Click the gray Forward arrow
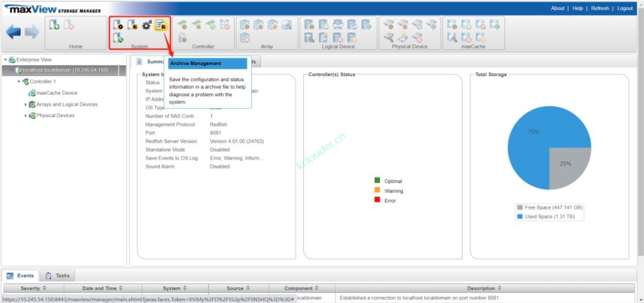Viewport: 644px width, 303px height. pos(31,32)
